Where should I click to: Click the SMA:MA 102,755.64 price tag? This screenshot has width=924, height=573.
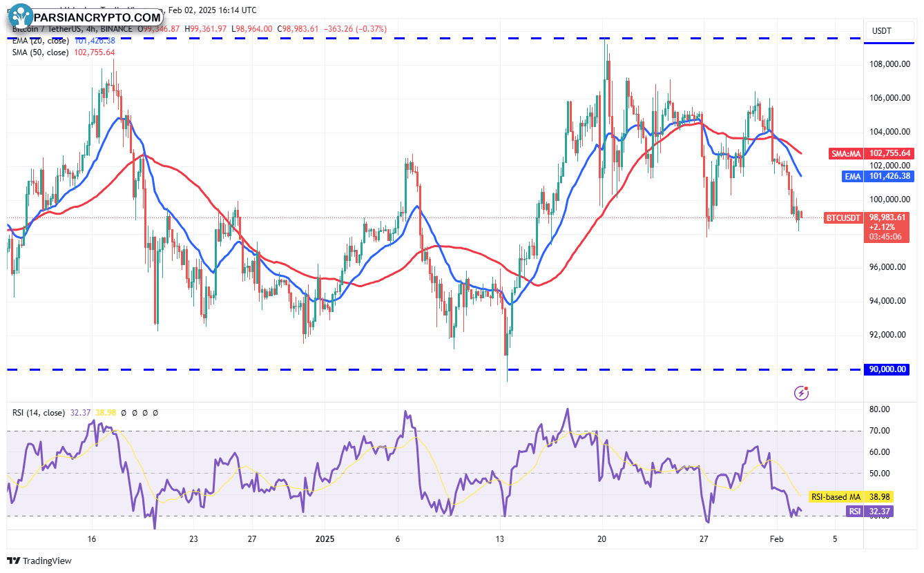(871, 153)
